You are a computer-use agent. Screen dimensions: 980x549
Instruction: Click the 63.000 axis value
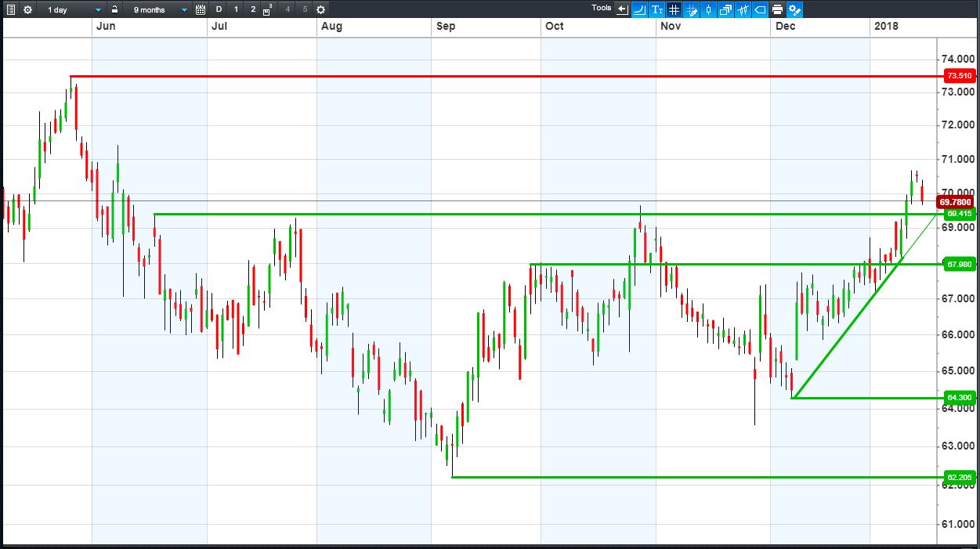[957, 446]
